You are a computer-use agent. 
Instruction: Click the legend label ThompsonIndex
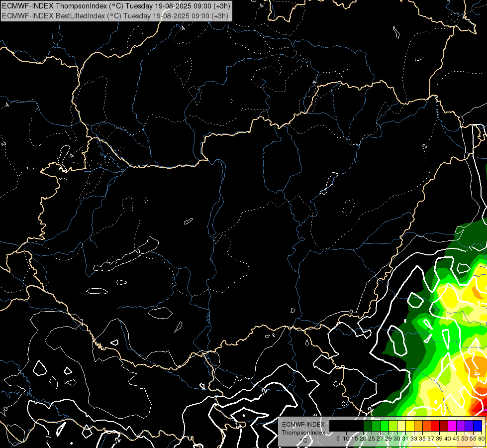point(303,433)
